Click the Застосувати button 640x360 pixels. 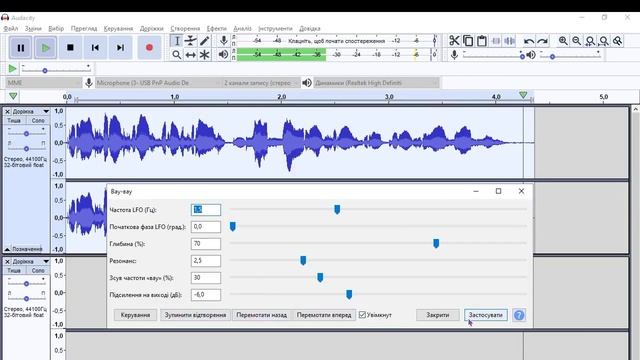coord(486,315)
